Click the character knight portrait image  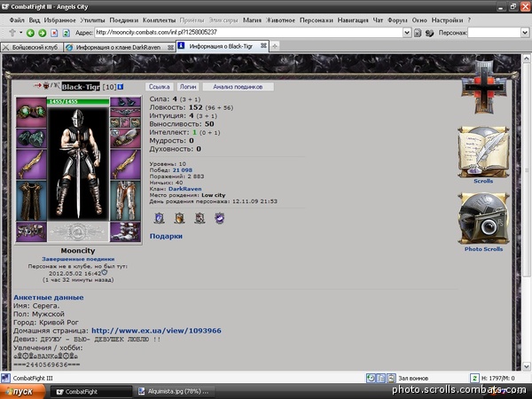tap(78, 163)
